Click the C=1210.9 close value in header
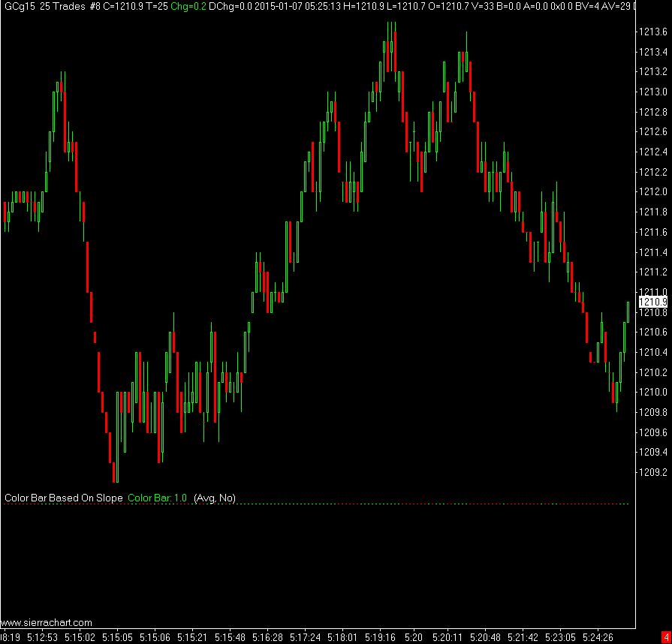672x644 pixels. (123, 7)
